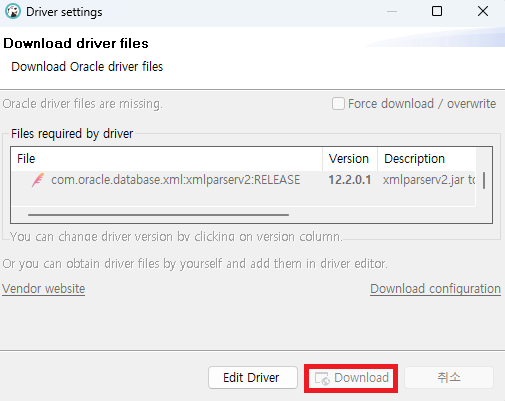Click the 취소 cancel button

449,378
